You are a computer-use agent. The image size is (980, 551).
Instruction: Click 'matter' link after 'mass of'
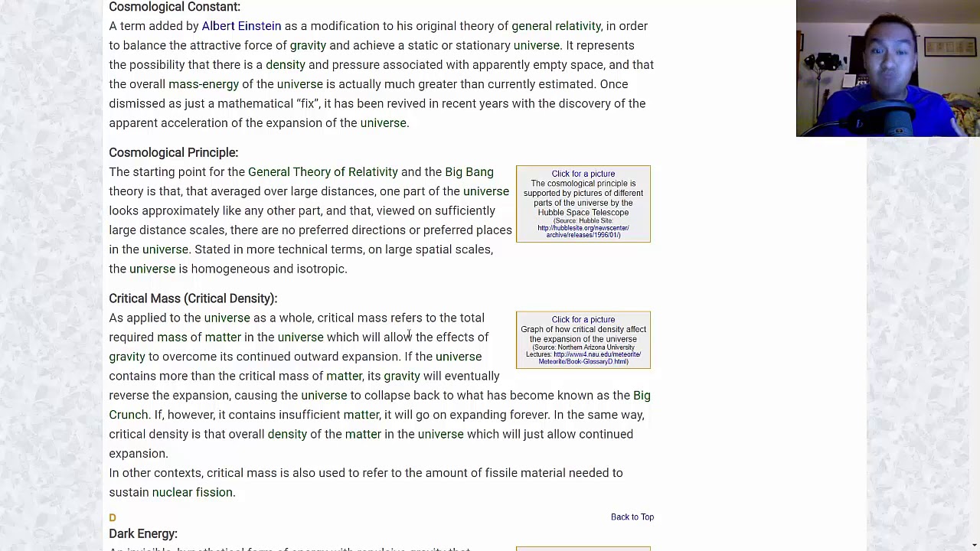pyautogui.click(x=223, y=337)
